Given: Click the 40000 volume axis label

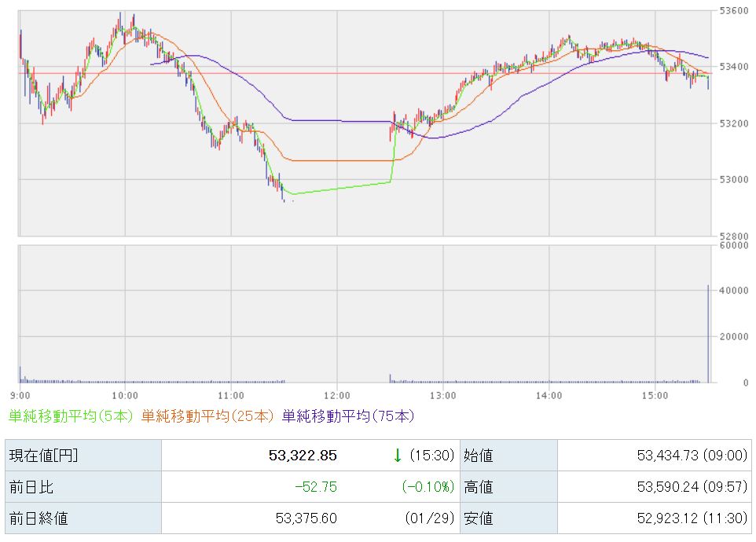Looking at the screenshot, I should 737,291.
